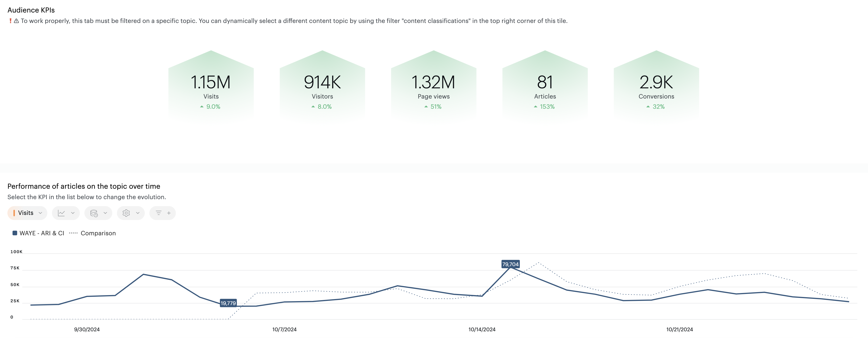Click the 79,704 peak data label

(510, 264)
